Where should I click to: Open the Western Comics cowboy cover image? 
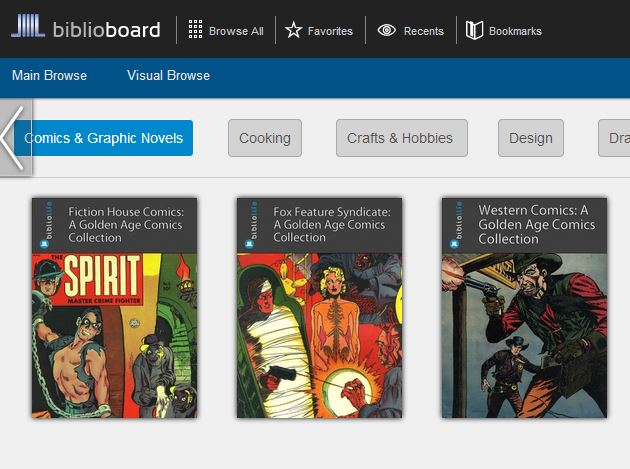point(524,335)
